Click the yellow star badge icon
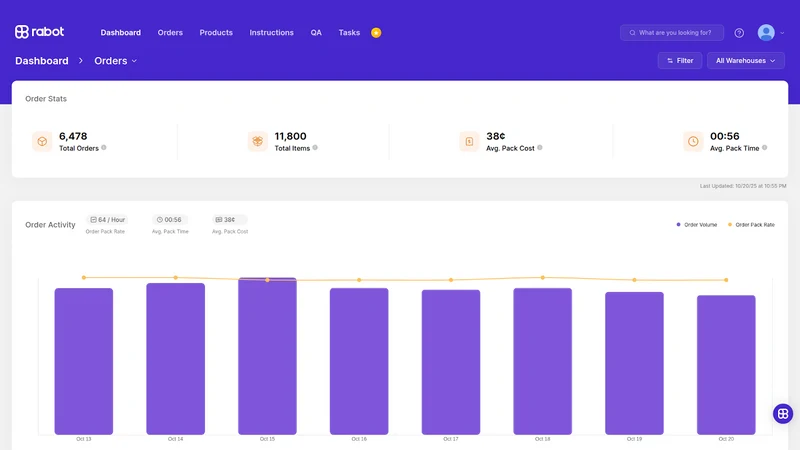The height and width of the screenshot is (450, 800). (376, 33)
